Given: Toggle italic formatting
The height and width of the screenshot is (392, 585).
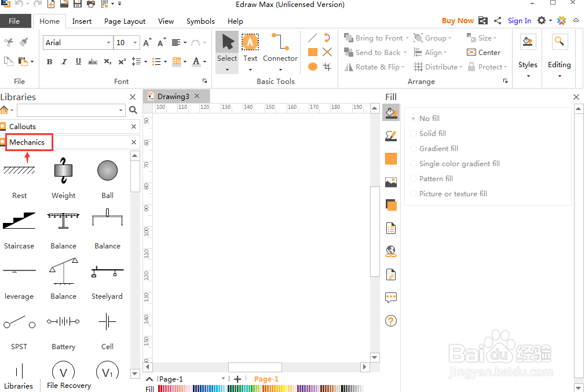Looking at the screenshot, I should [64, 61].
